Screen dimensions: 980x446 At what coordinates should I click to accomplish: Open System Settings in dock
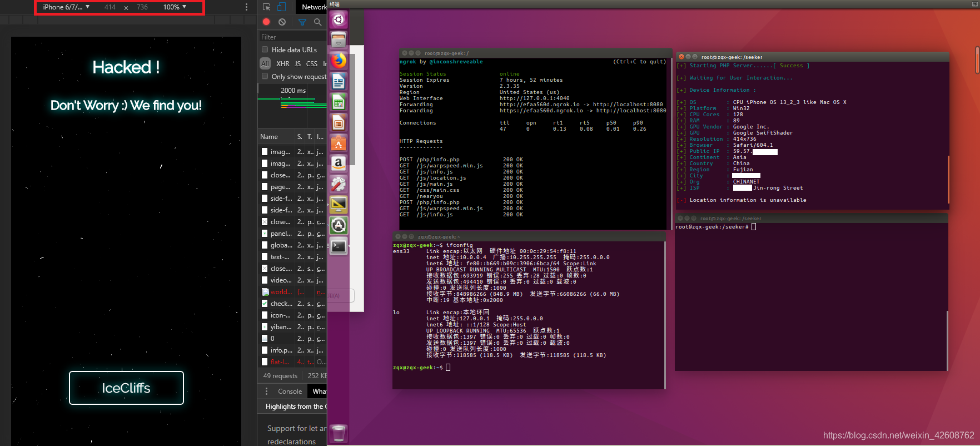[339, 184]
